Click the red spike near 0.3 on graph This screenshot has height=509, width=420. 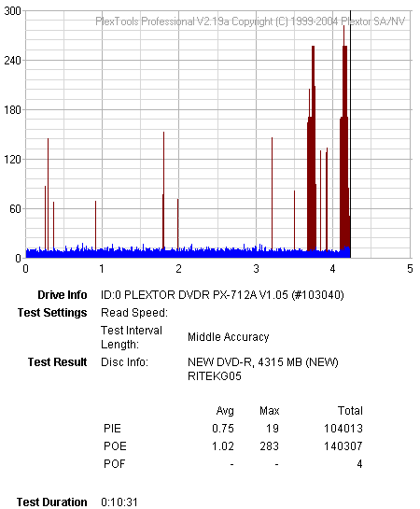click(x=48, y=194)
